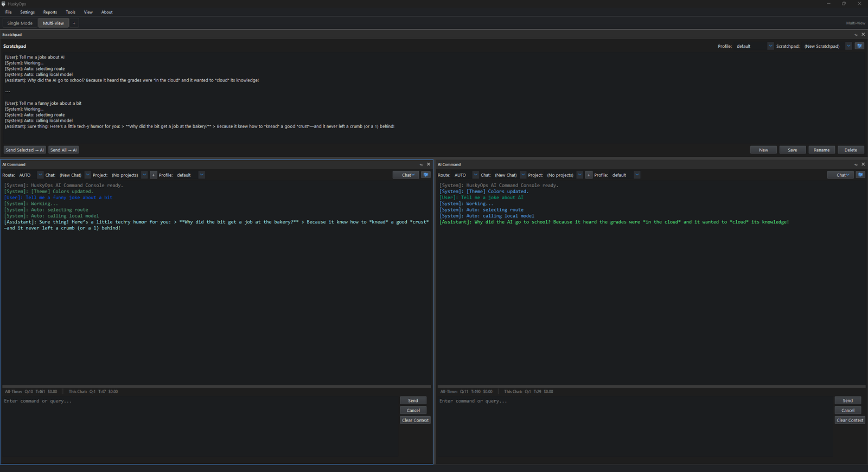Click Send in right AI Command panel
The image size is (868, 472).
tap(848, 400)
